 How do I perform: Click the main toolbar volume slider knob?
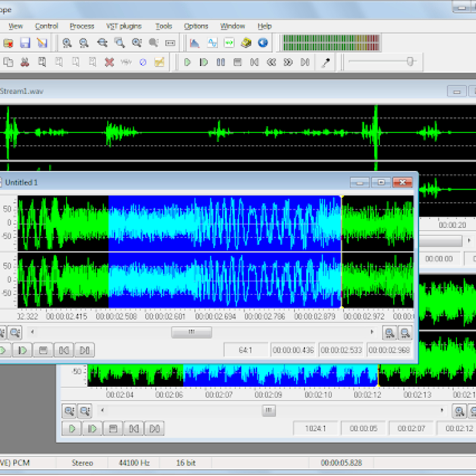410,62
